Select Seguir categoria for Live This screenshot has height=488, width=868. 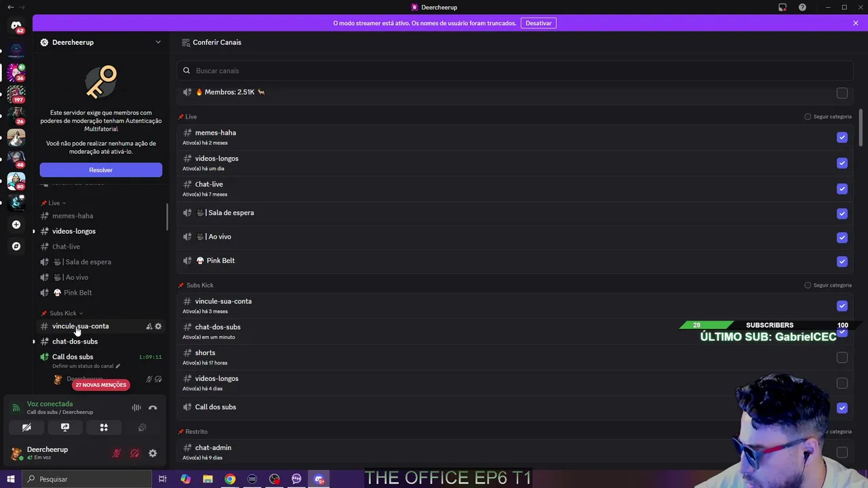(828, 117)
